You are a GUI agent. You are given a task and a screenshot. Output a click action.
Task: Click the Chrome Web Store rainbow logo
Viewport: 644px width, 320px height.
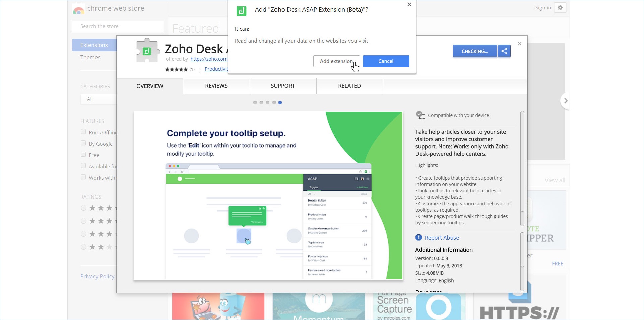(78, 9)
